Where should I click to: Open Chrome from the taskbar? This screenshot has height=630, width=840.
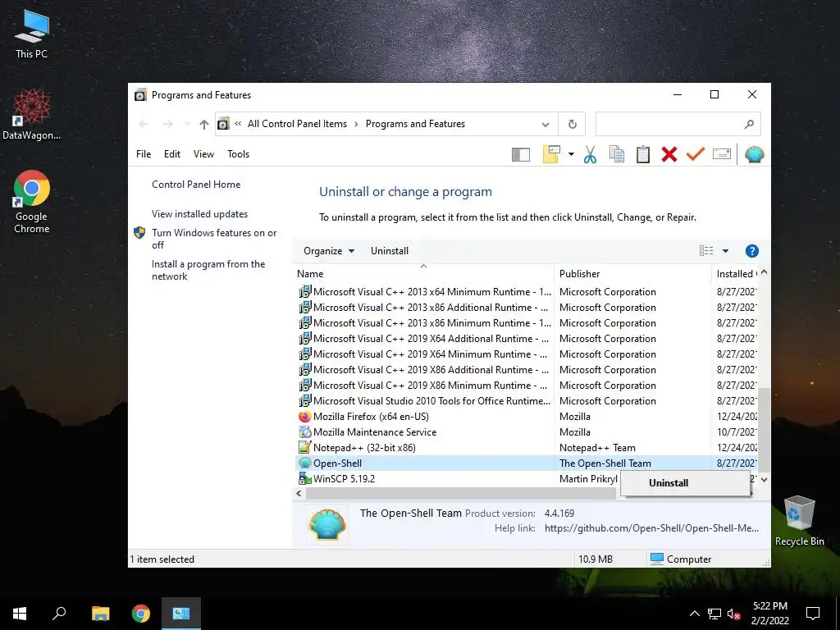(141, 614)
